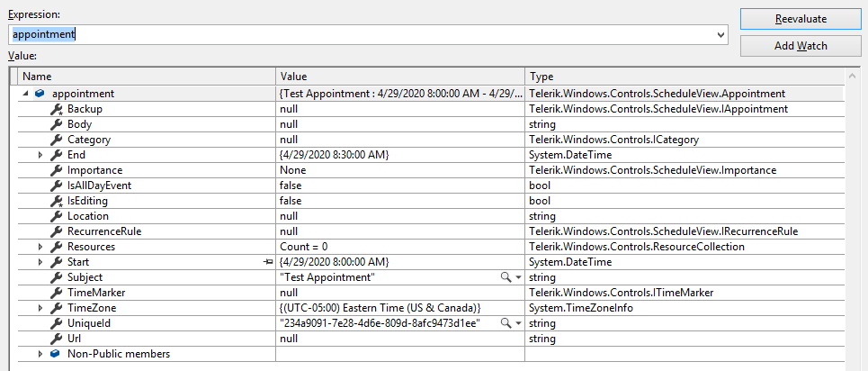This screenshot has width=868, height=371.
Task: Expand the Resources property node
Action: (x=40, y=247)
